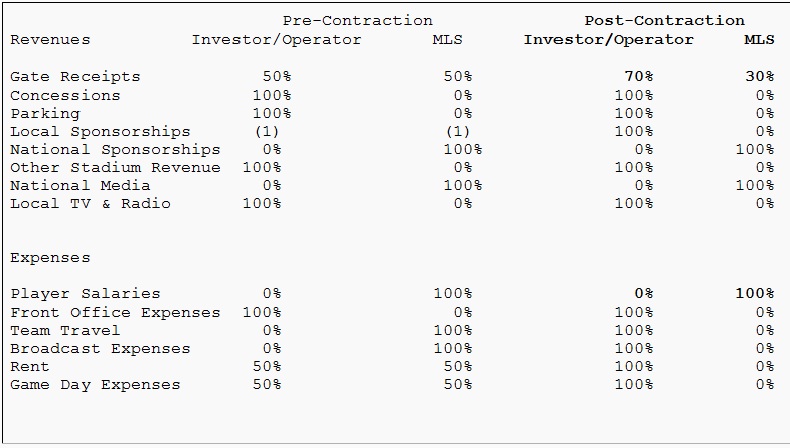Click the Post-Contraction column heading

(x=664, y=20)
